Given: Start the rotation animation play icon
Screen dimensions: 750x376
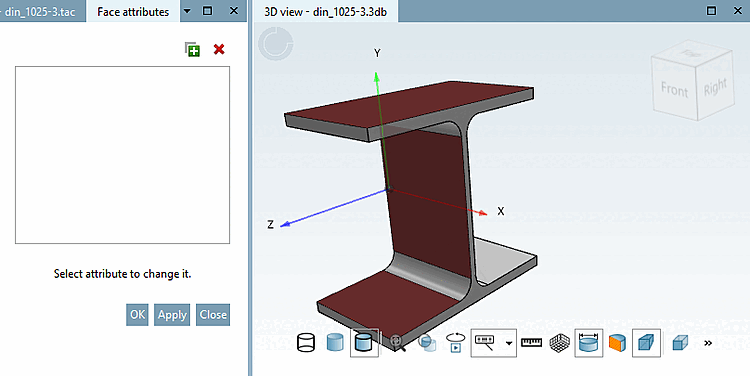Looking at the screenshot, I should [455, 343].
